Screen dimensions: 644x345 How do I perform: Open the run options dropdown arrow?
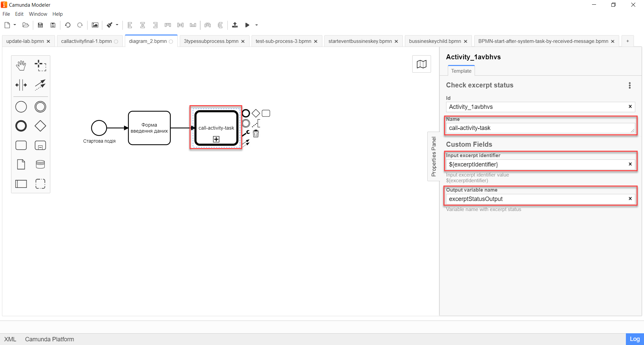tap(257, 25)
